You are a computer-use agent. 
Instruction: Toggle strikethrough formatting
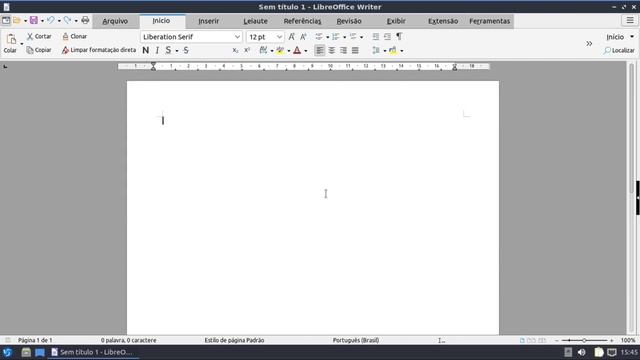(x=186, y=50)
